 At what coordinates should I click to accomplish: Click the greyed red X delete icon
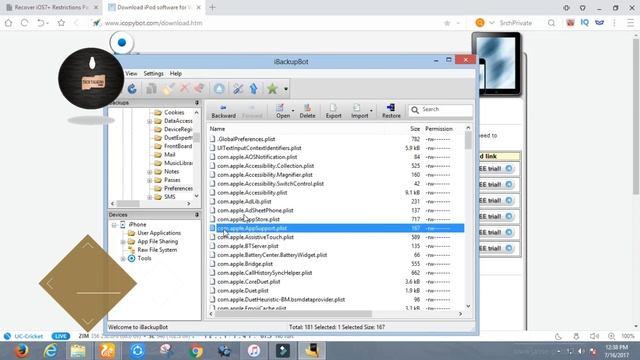coord(184,89)
